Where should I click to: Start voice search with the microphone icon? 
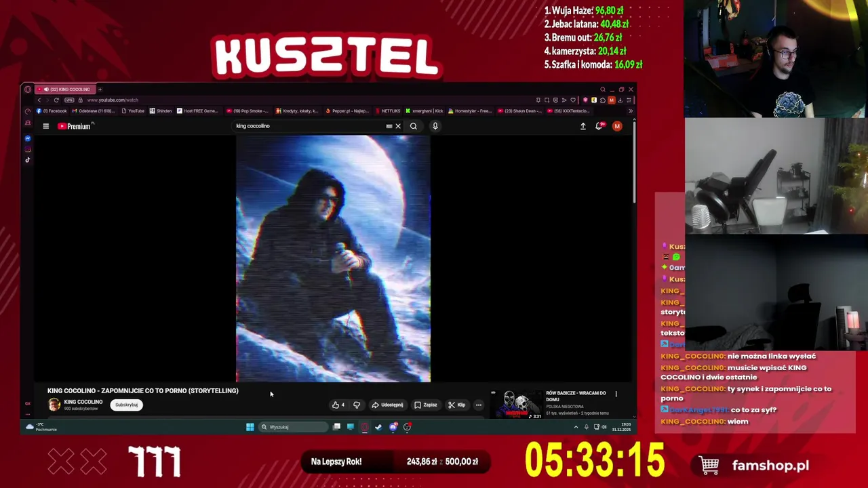click(x=435, y=126)
